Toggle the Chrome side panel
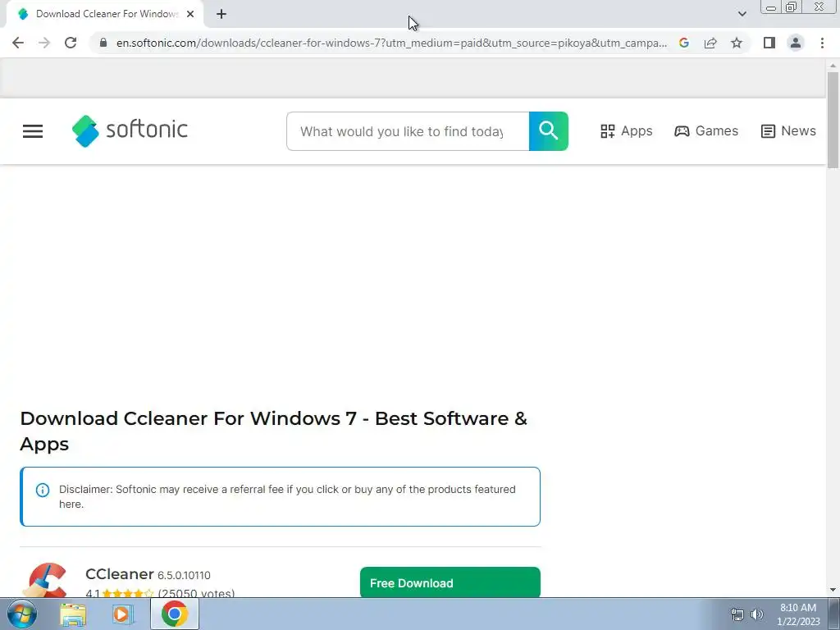Viewport: 840px width, 630px height. pos(769,43)
